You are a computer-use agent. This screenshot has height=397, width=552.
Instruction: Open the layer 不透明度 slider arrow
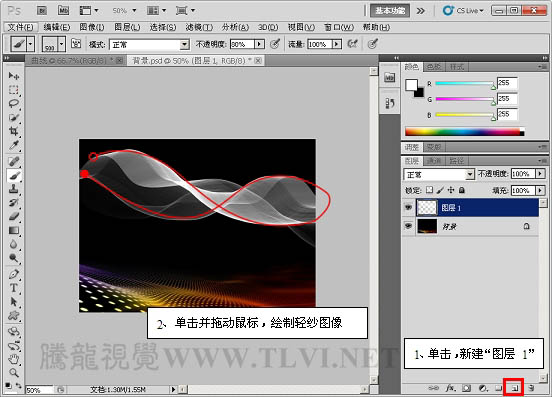pos(540,174)
